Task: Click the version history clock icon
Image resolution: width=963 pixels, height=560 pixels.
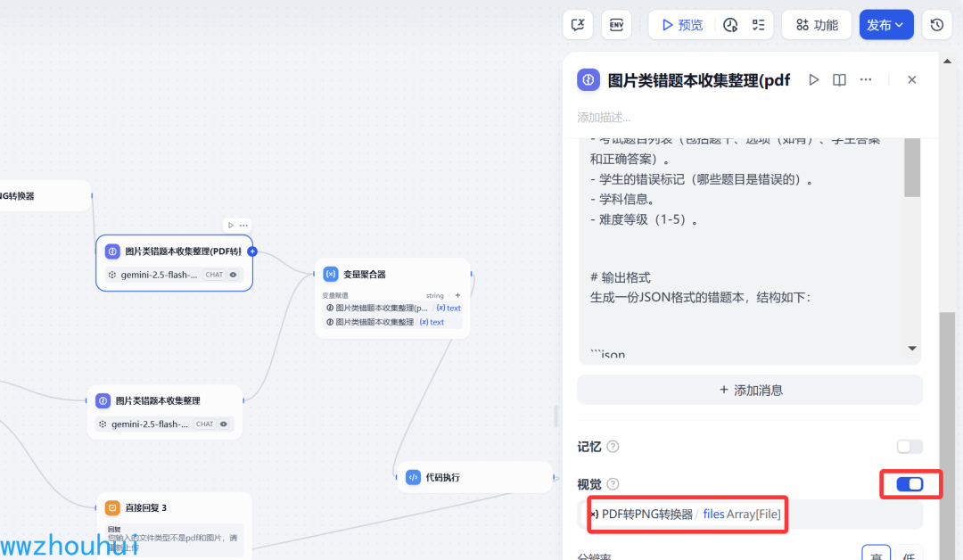Action: point(936,25)
